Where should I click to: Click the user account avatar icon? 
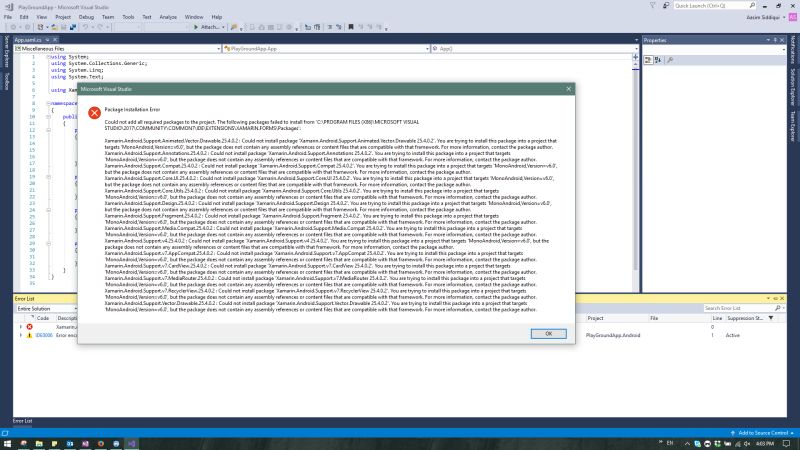pos(792,17)
